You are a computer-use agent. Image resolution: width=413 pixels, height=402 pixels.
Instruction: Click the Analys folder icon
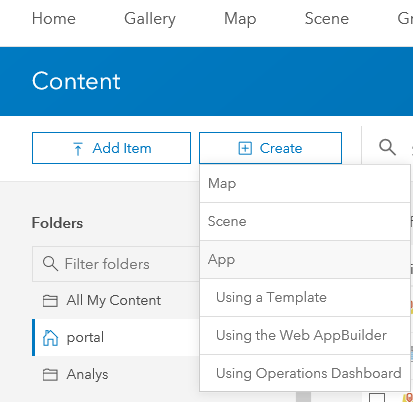point(50,375)
